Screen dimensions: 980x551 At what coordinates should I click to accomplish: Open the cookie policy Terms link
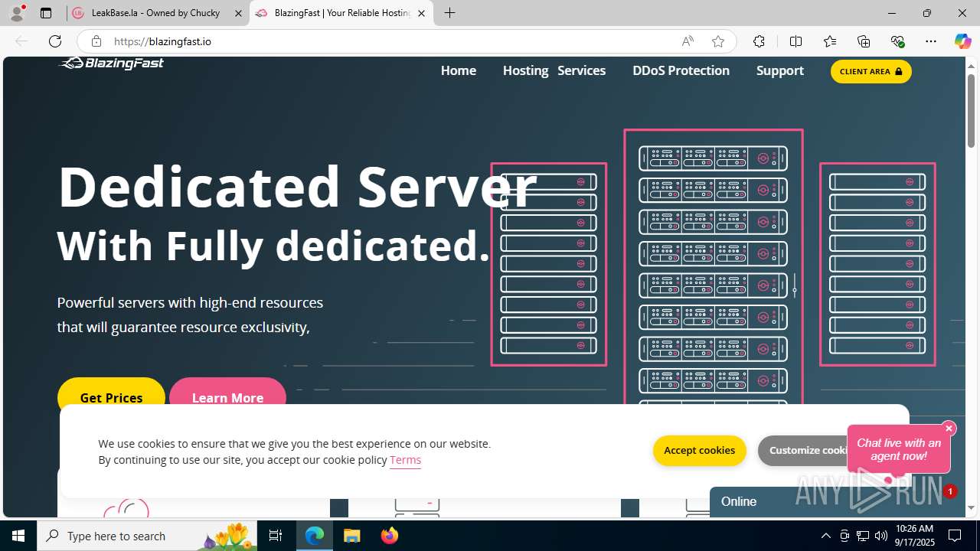pos(405,460)
